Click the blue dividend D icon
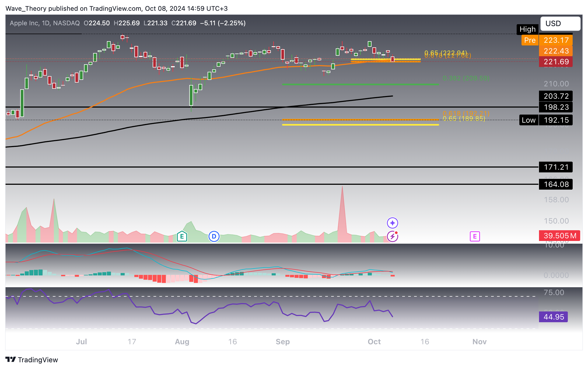Viewport: 588px width, 369px height. tap(214, 236)
